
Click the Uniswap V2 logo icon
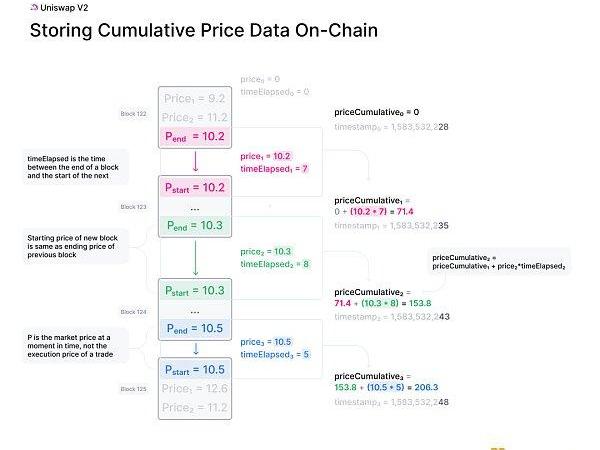[x=6, y=7]
